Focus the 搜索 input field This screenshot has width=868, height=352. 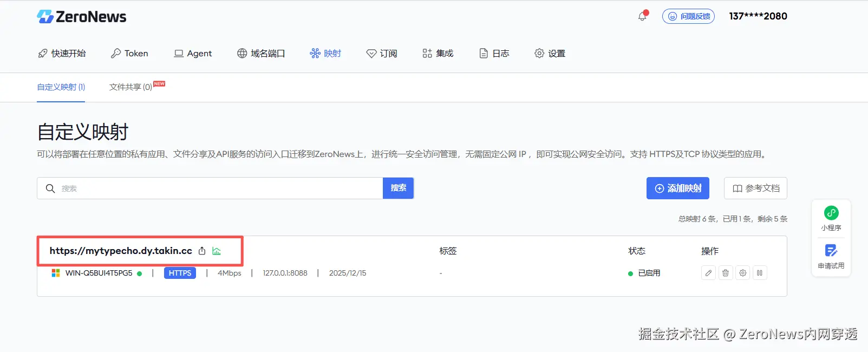(210, 188)
